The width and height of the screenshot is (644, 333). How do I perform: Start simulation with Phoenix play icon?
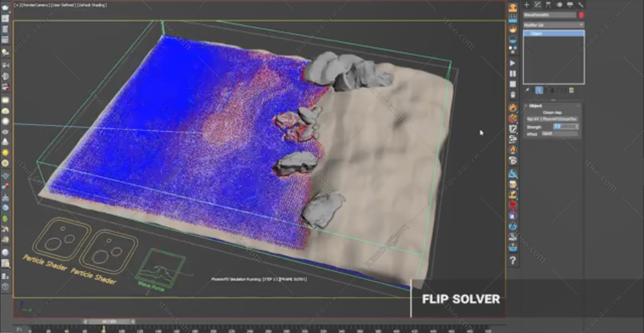[x=513, y=63]
